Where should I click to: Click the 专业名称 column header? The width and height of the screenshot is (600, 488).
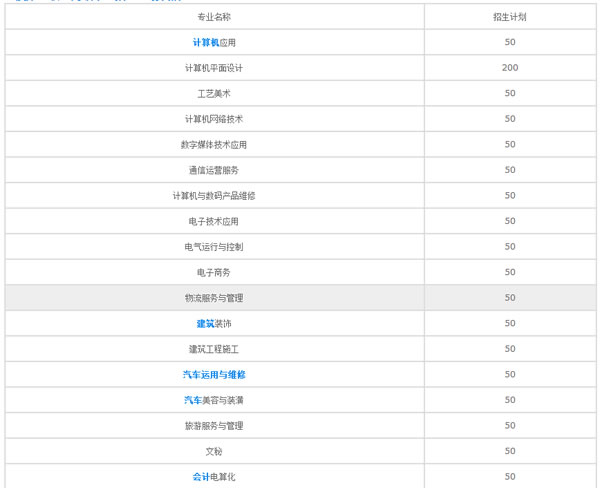click(x=214, y=17)
